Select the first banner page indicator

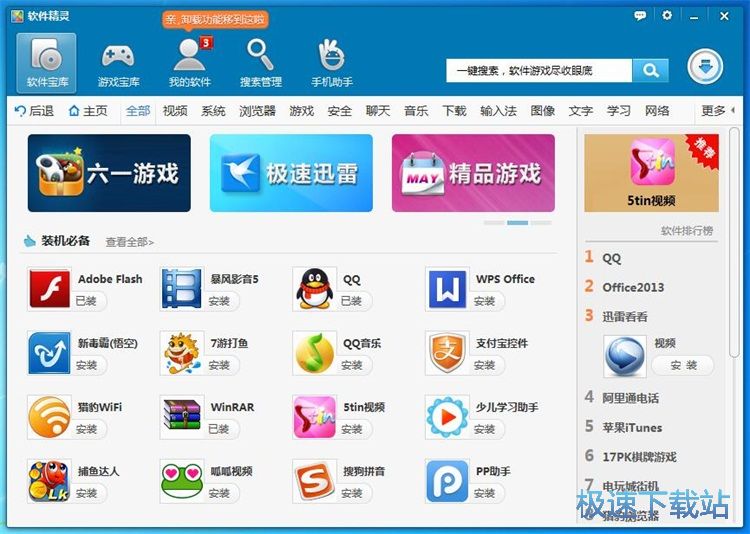[494, 223]
